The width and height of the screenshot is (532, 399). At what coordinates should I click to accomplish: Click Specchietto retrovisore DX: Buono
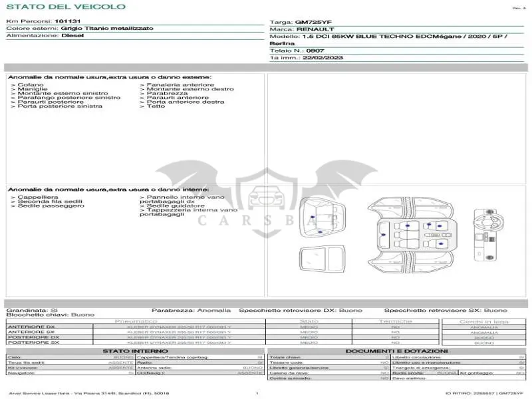301,310
